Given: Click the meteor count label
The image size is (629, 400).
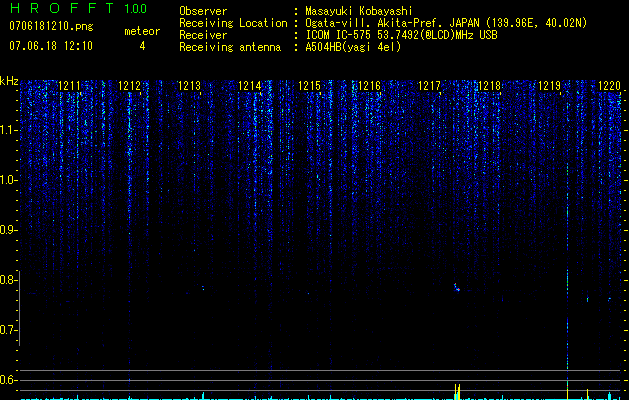Looking at the screenshot, I should [142, 31].
